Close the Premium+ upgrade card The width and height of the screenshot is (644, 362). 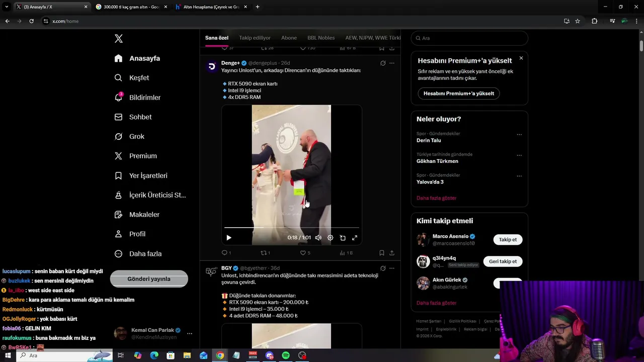521,58
